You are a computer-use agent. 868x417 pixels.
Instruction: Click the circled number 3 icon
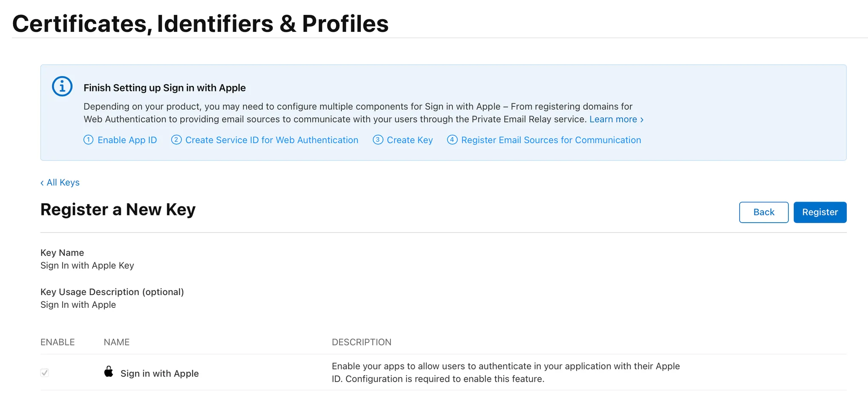tap(378, 140)
